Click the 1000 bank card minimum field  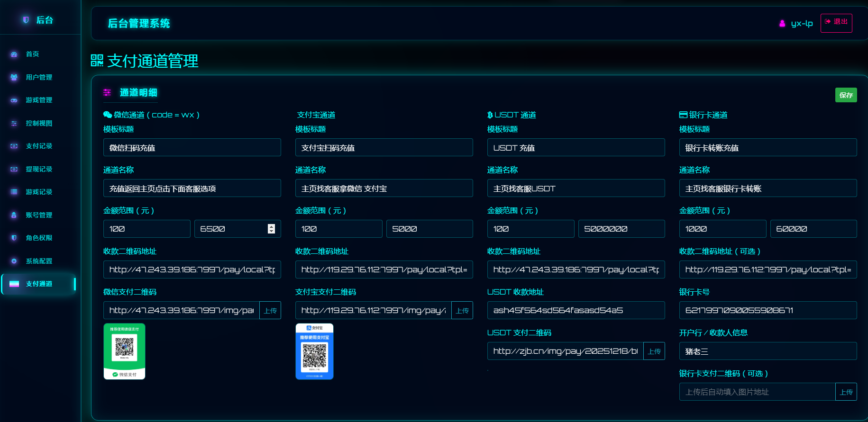(722, 229)
